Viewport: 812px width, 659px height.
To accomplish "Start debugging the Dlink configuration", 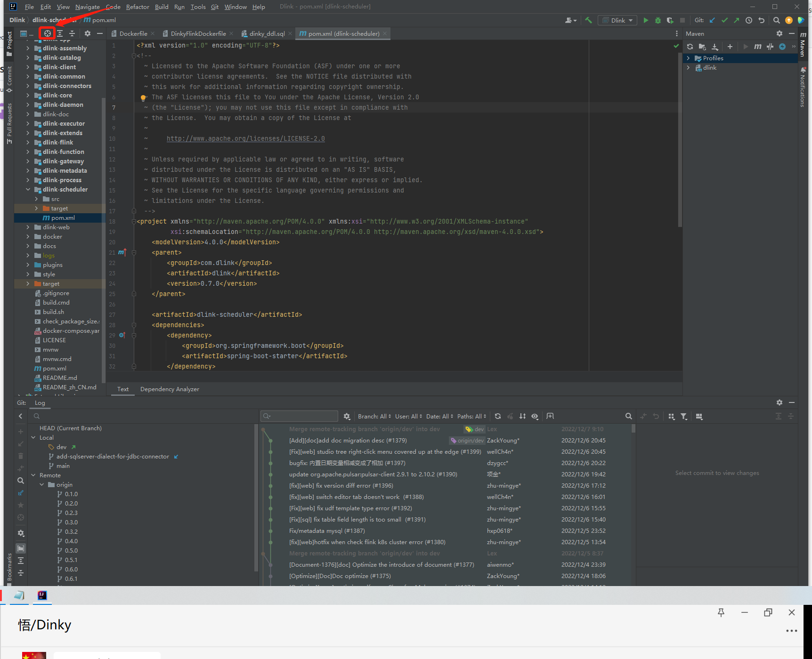I will [x=658, y=20].
